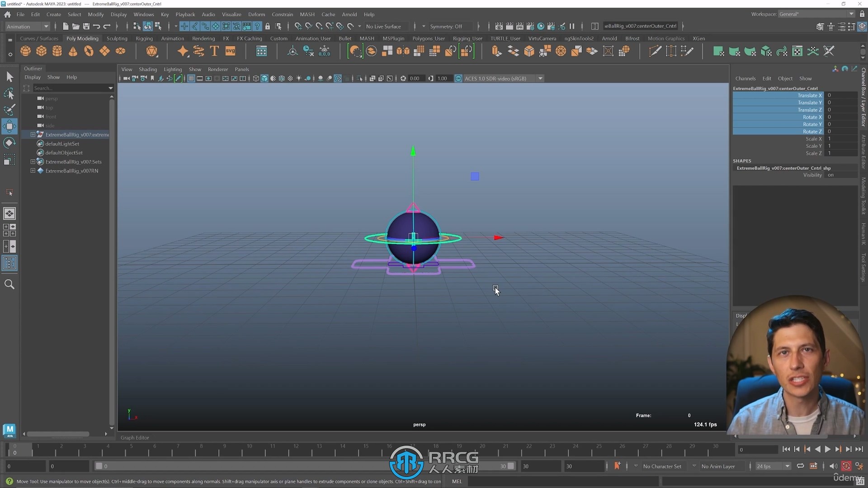Open the Deform menu
This screenshot has height=488, width=868.
click(x=256, y=14)
